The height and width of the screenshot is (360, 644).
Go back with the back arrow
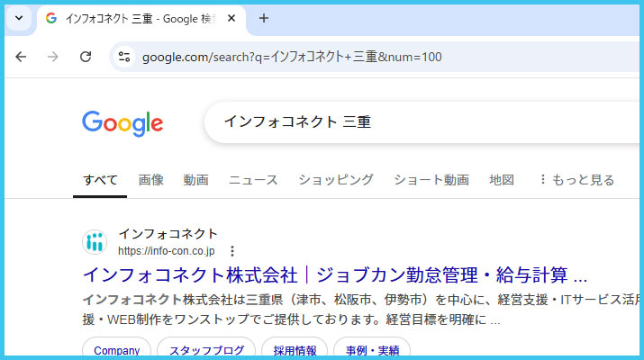(x=21, y=57)
